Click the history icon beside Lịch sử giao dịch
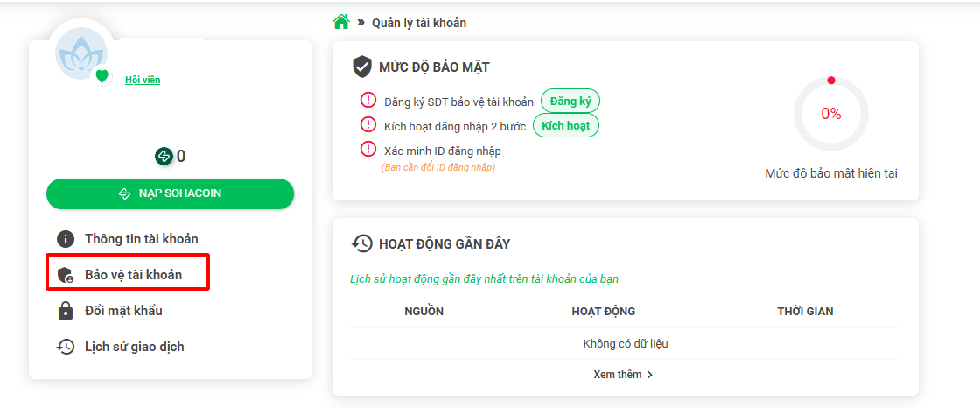This screenshot has height=408, width=980. point(66,347)
